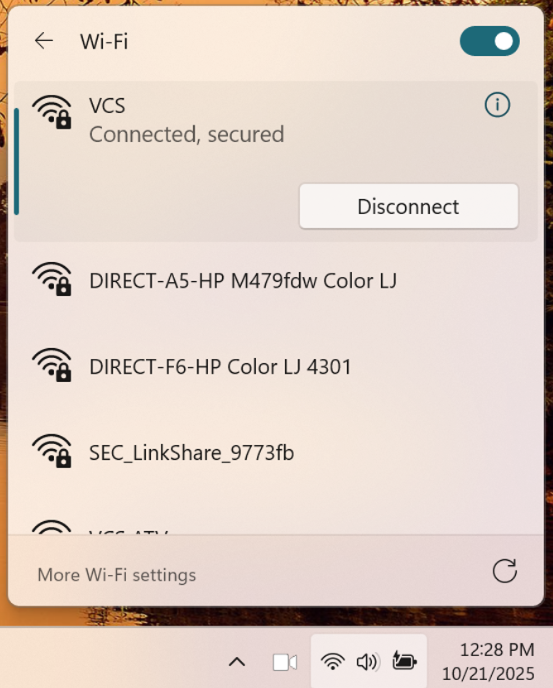Viewport: 553px width, 688px height.
Task: Open the clock showing 12:28 PM
Action: pos(488,662)
